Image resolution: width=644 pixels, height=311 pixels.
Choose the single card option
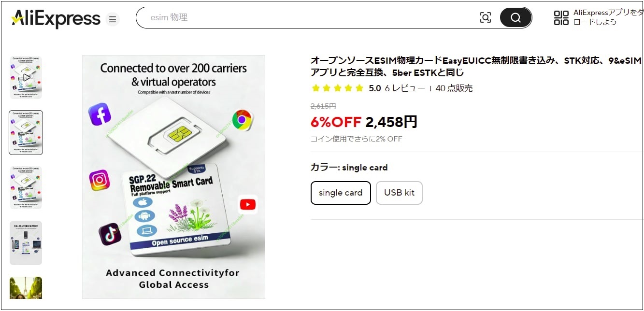341,193
